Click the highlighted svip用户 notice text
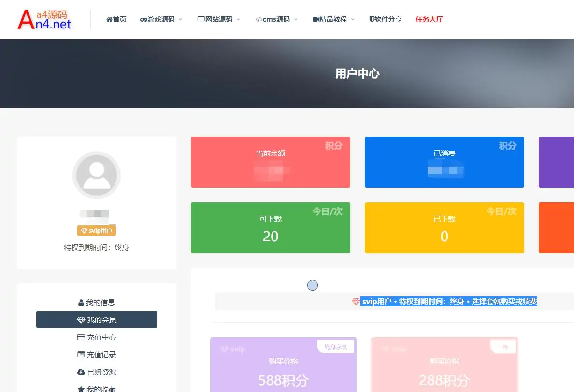The height and width of the screenshot is (392, 574). [449, 302]
